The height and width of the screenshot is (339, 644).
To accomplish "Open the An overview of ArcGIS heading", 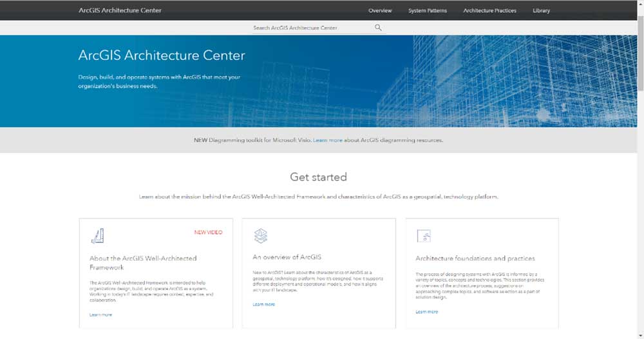I will pyautogui.click(x=287, y=257).
